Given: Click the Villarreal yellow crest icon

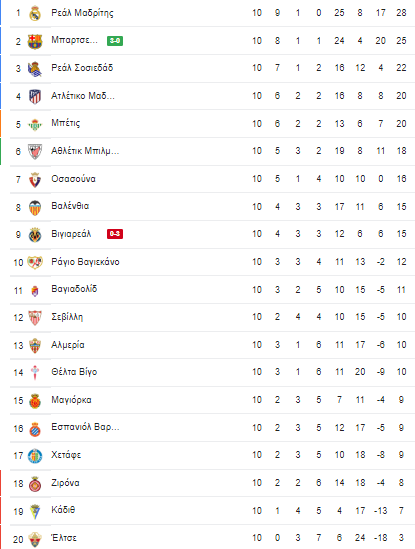Looking at the screenshot, I should [35, 235].
